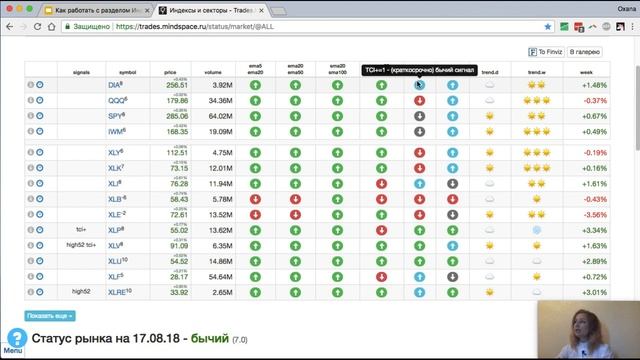Click red ema5/ema20 arrow in XLB row

[x=255, y=199]
